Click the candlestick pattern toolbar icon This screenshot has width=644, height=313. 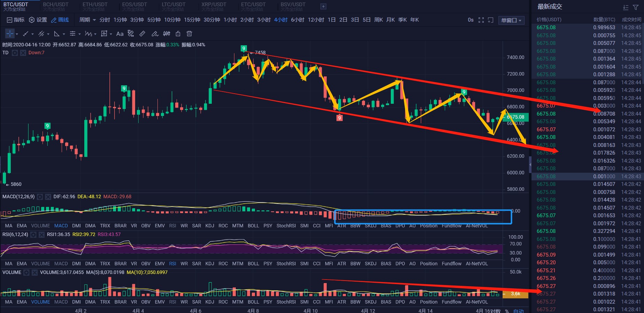167,34
